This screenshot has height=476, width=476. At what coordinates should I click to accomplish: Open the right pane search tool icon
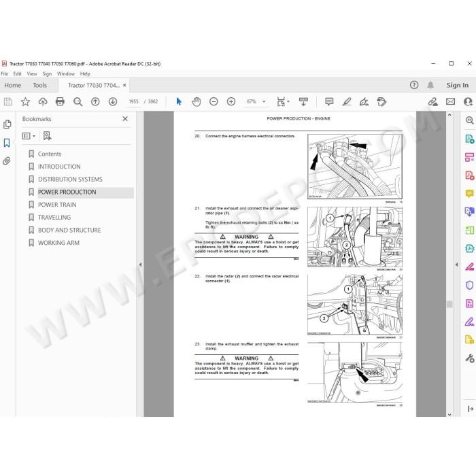coord(469,120)
